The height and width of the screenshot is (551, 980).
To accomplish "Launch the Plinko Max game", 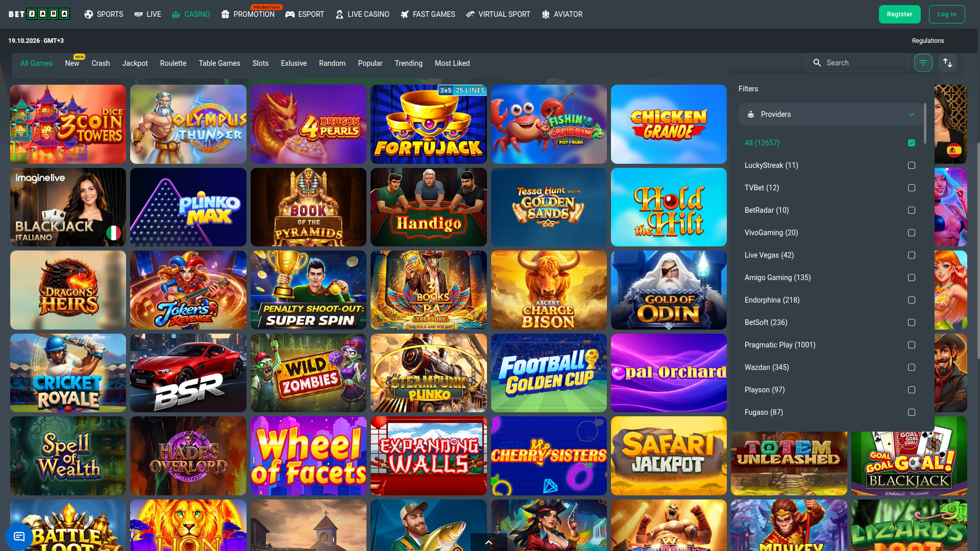I will [188, 207].
